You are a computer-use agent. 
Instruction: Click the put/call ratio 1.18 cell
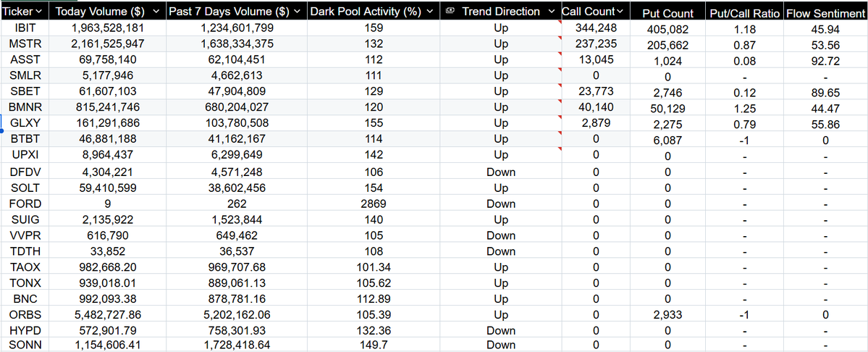point(744,29)
